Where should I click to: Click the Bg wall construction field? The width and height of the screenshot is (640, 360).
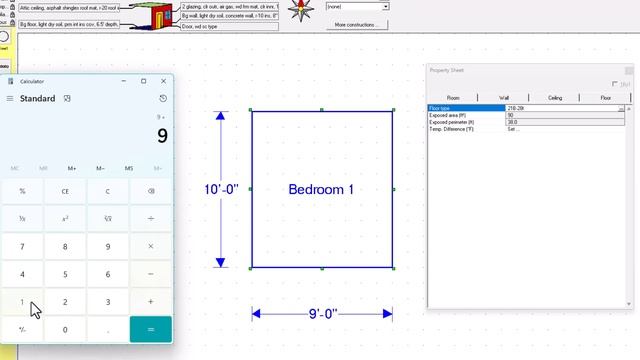[x=230, y=16]
